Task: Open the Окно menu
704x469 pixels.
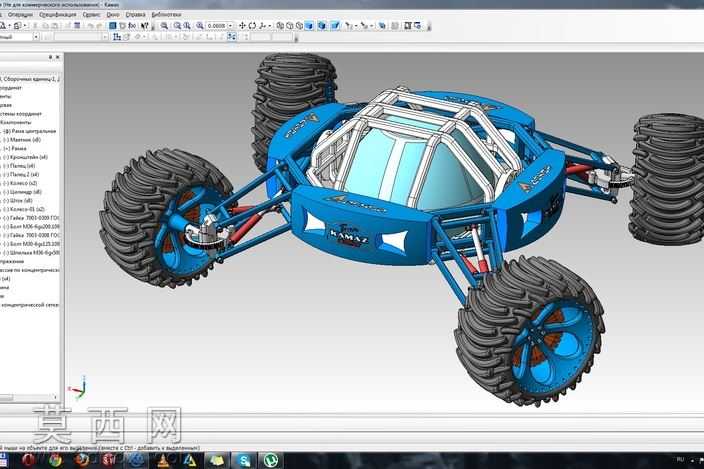Action: [113, 15]
